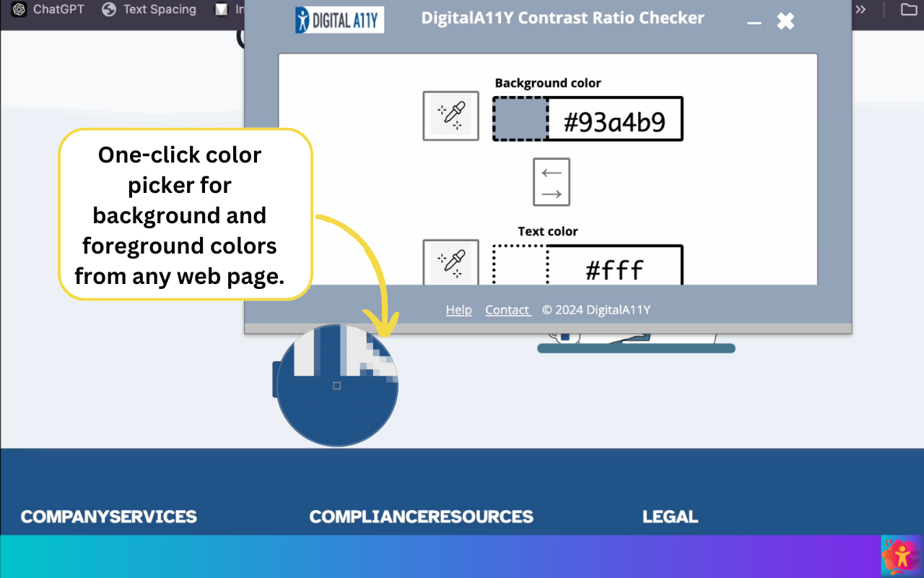Click the © 2024 DigitalA11Y text
Image resolution: width=924 pixels, height=578 pixels.
point(596,310)
